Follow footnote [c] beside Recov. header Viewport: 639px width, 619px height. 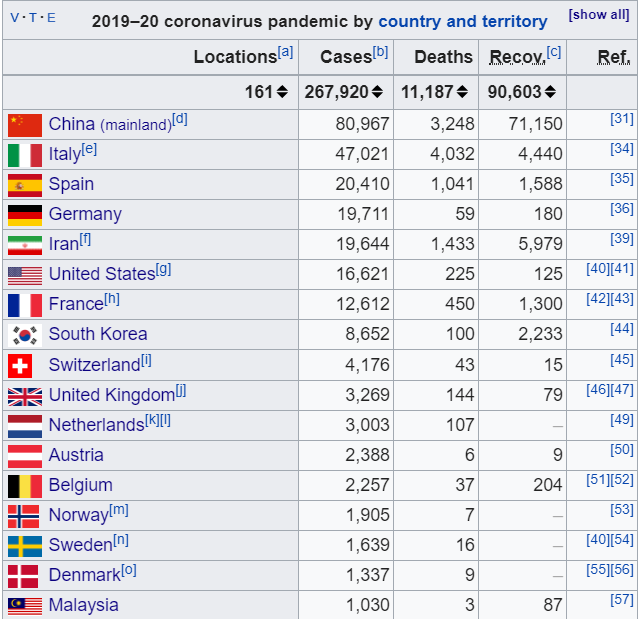click(554, 52)
